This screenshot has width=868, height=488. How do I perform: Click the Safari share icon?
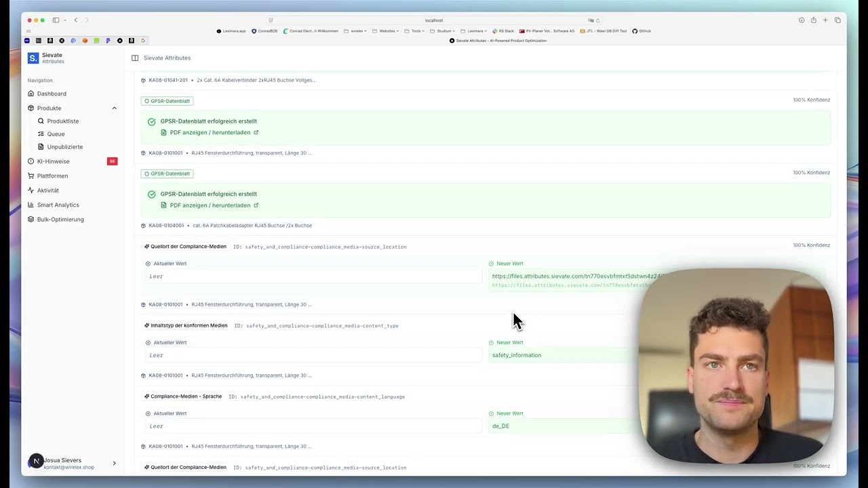point(813,20)
